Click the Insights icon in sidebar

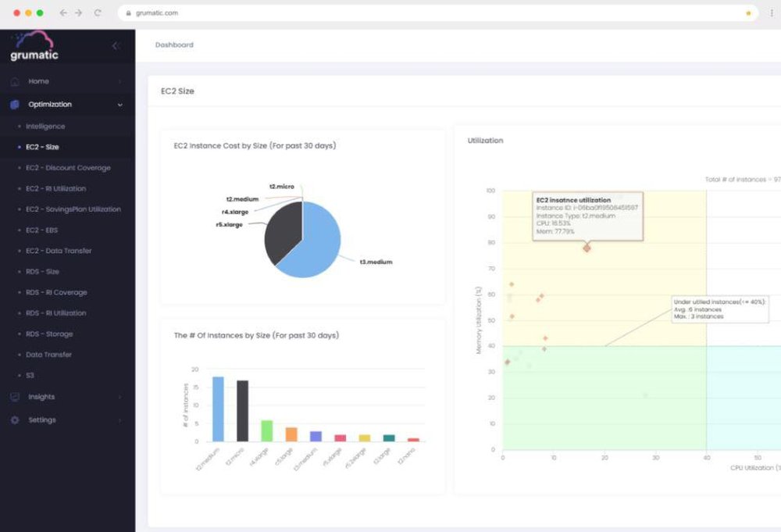point(15,397)
